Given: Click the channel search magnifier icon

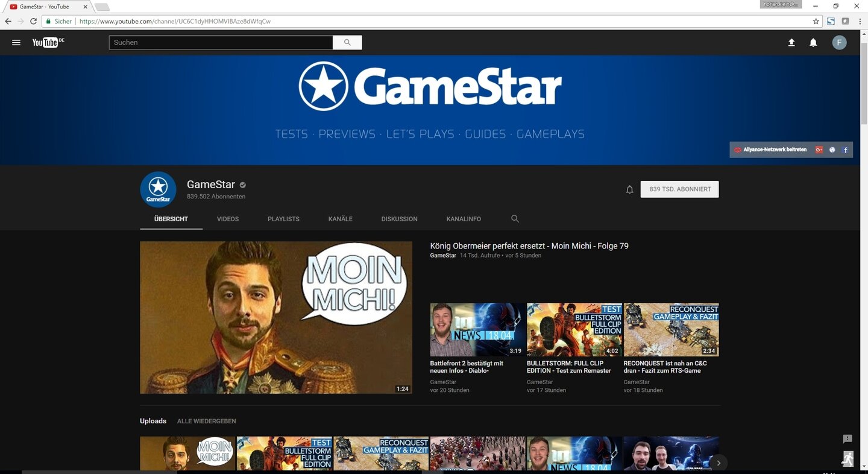Looking at the screenshot, I should pyautogui.click(x=515, y=219).
